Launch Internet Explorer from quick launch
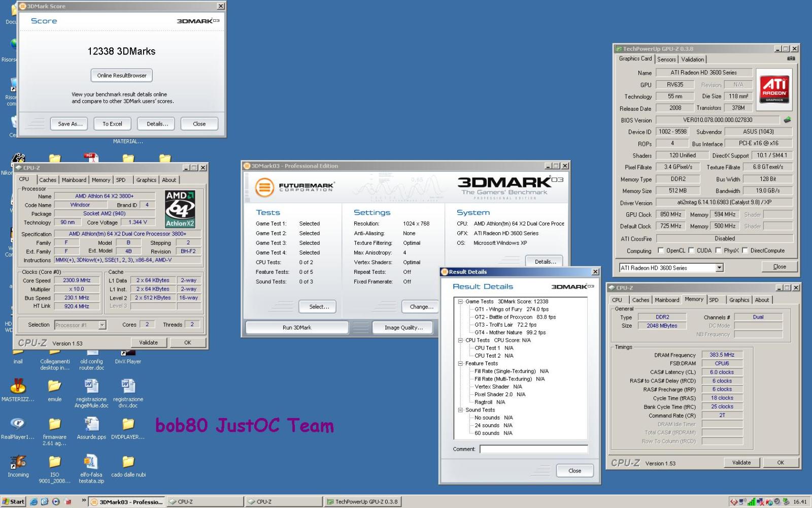 [33, 501]
